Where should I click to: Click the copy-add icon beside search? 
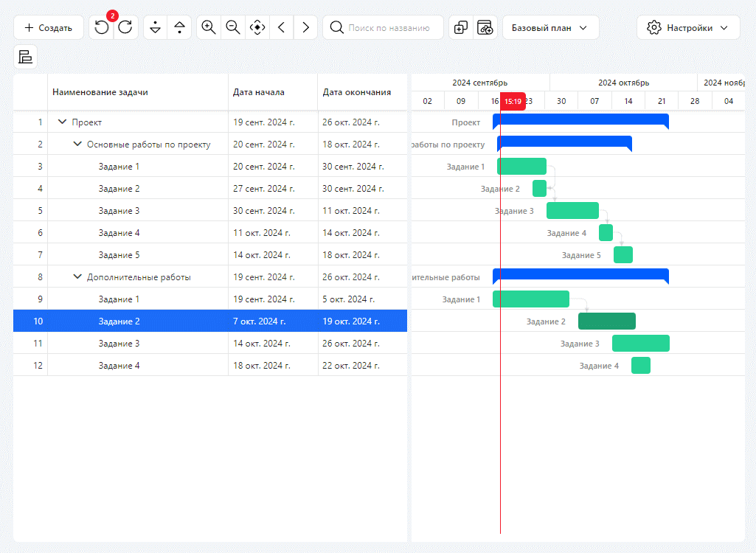coord(461,27)
